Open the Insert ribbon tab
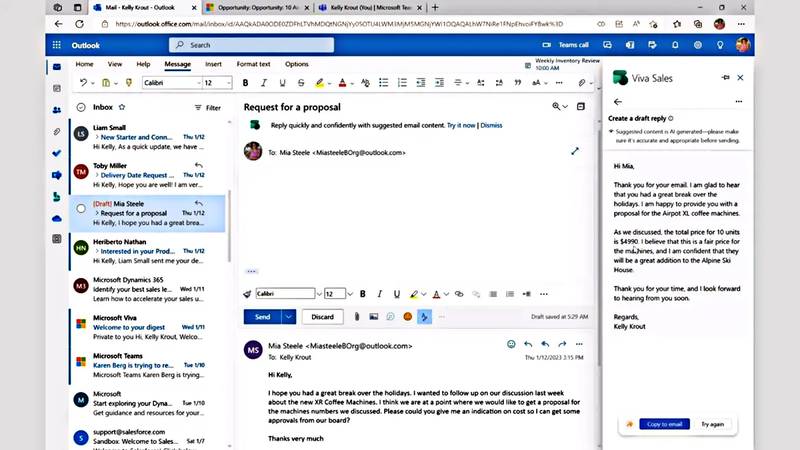The width and height of the screenshot is (800, 450). [213, 64]
